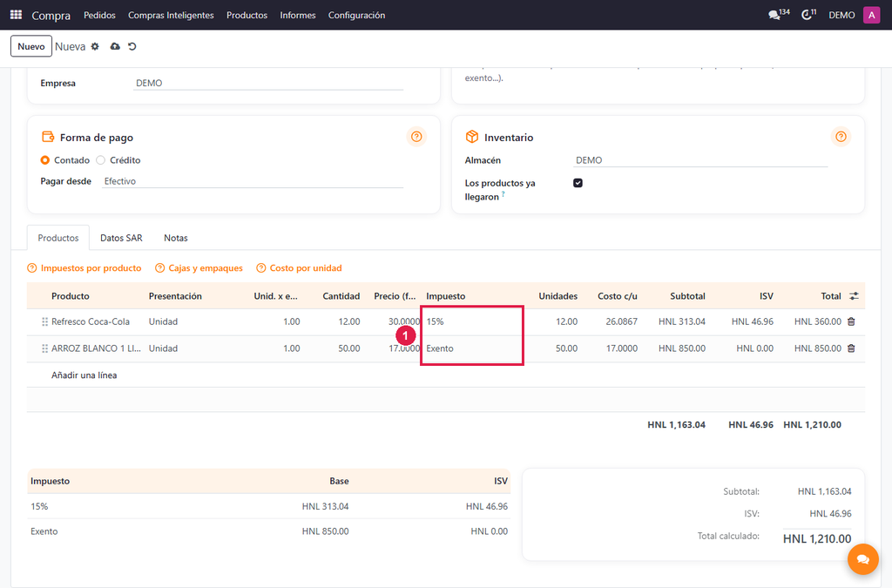Switch to the Notas tab
This screenshot has height=588, width=892.
tap(176, 238)
